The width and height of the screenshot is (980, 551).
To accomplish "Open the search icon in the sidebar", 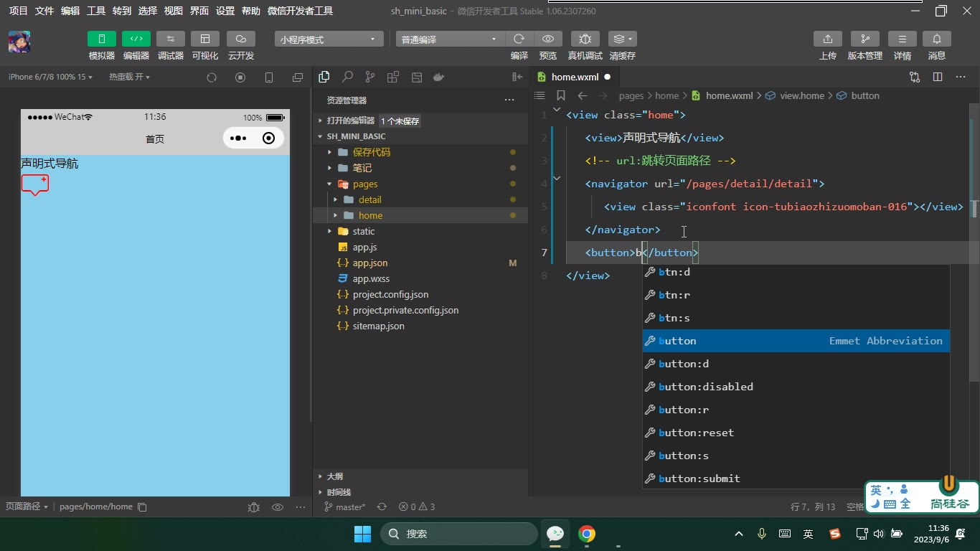I will 347,77.
